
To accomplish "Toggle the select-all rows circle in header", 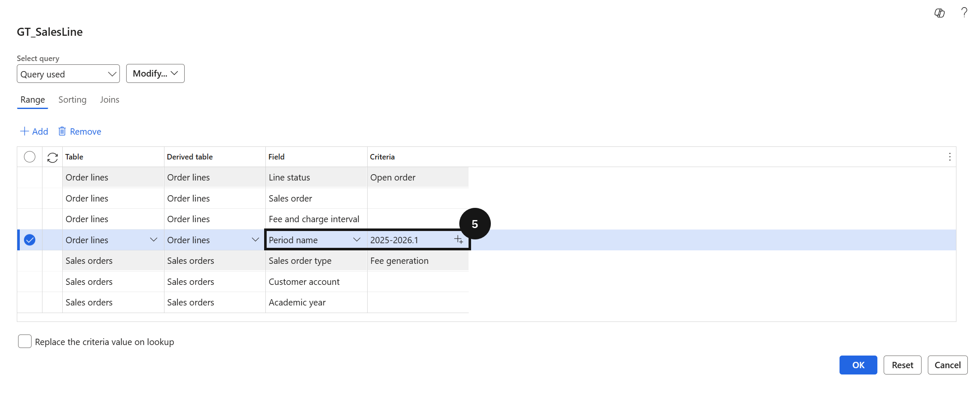I will pos(29,157).
